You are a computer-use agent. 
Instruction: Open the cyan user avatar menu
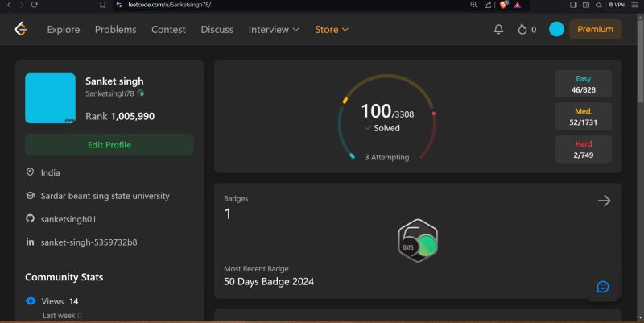point(556,29)
